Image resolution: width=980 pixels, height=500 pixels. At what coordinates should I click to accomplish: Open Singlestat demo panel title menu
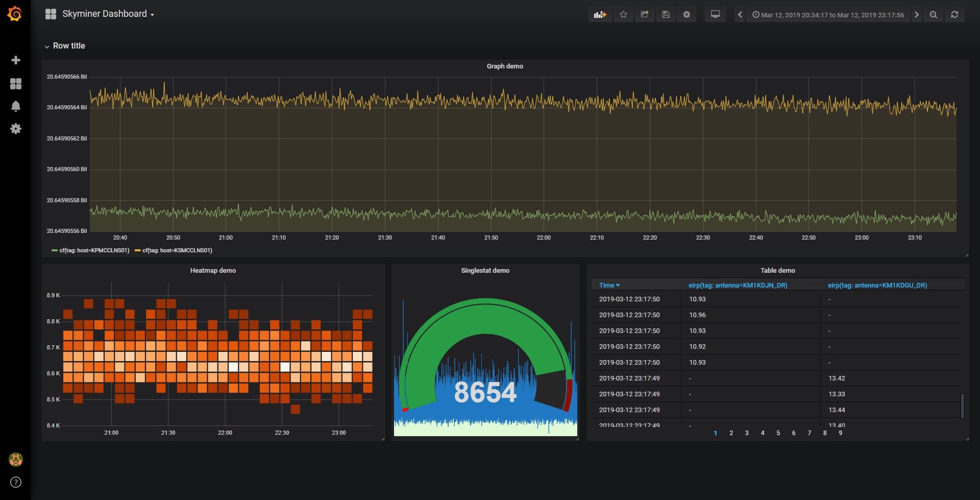(x=485, y=271)
